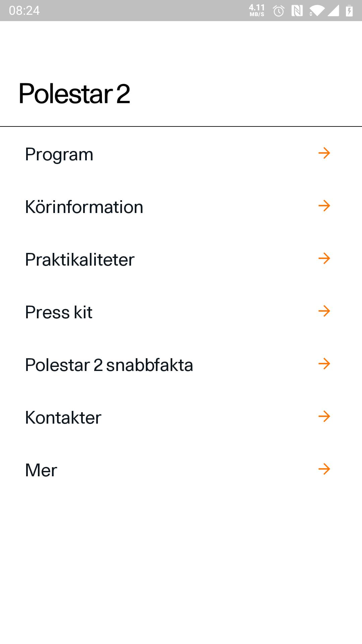The height and width of the screenshot is (644, 362).
Task: Open the Körinformation entry
Action: (181, 207)
